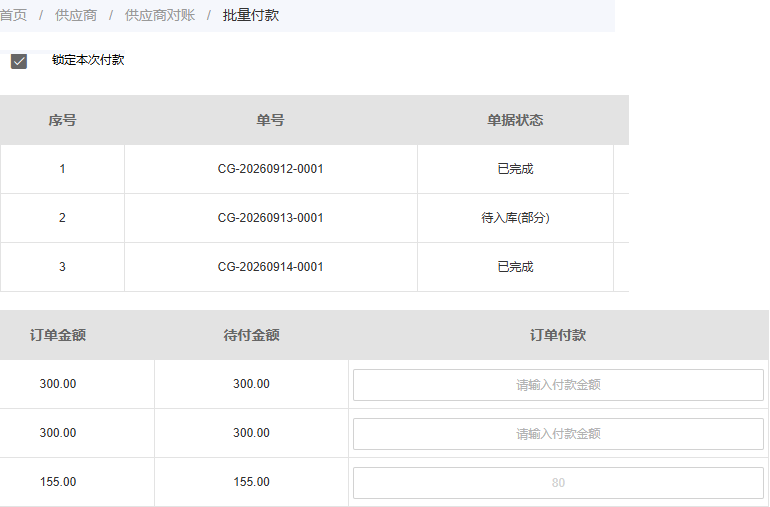Image resolution: width=770 pixels, height=507 pixels.
Task: Select order number CG-20260913-0001
Action: click(270, 218)
